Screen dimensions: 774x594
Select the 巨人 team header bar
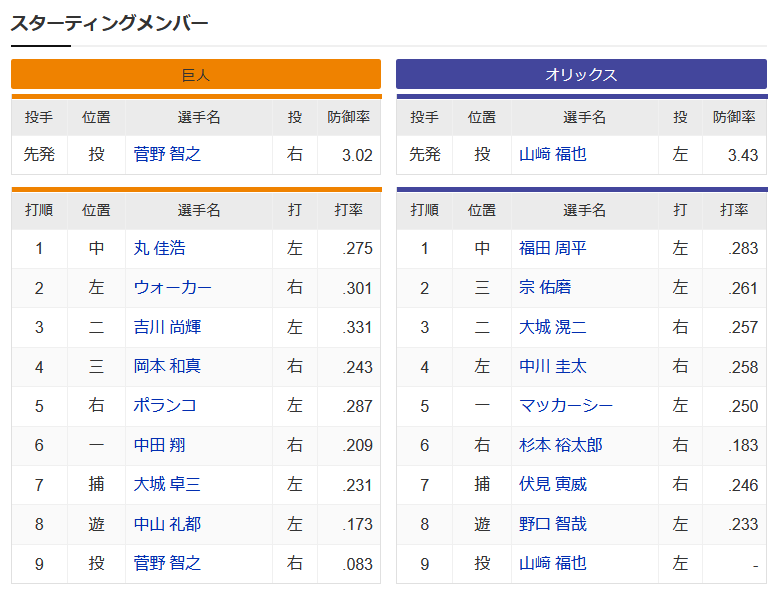point(196,74)
